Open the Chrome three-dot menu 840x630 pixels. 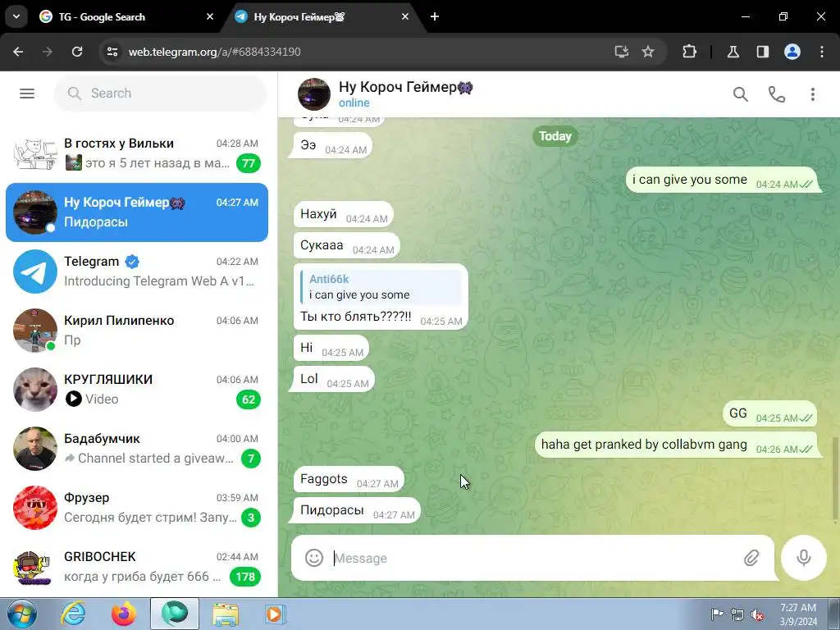click(x=822, y=52)
